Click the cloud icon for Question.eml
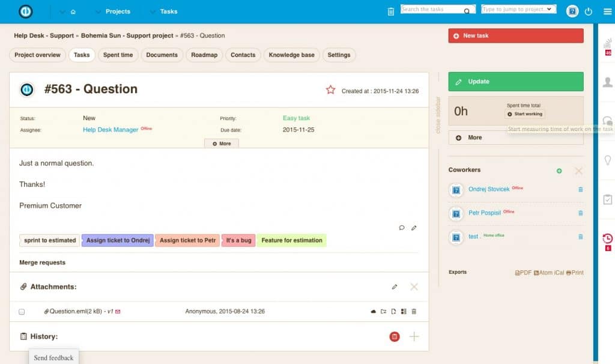 (373, 312)
